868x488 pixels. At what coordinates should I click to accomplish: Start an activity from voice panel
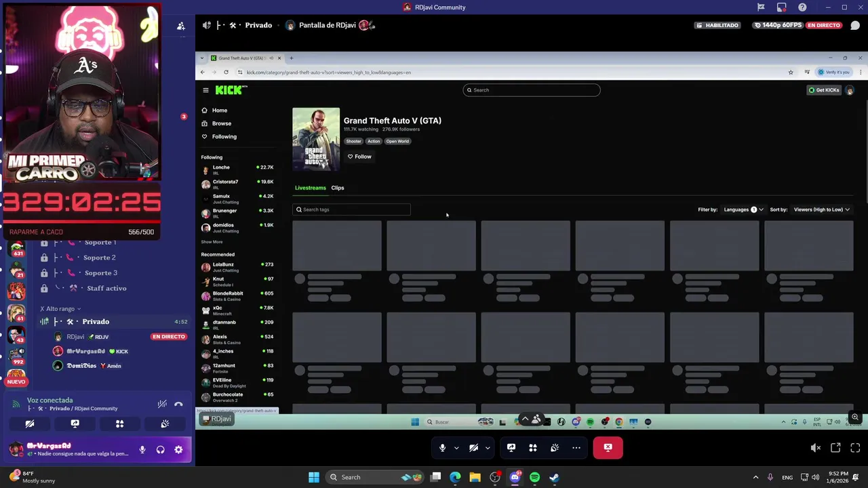(119, 424)
